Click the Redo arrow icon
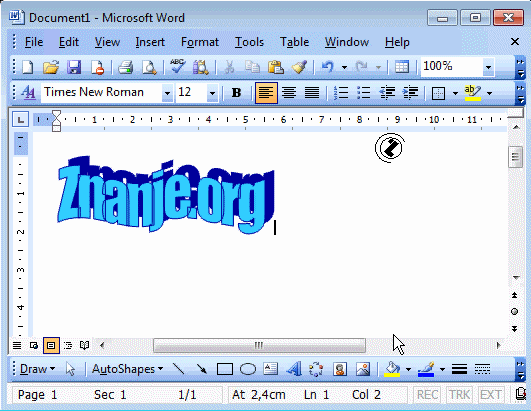The image size is (531, 411). 362,66
